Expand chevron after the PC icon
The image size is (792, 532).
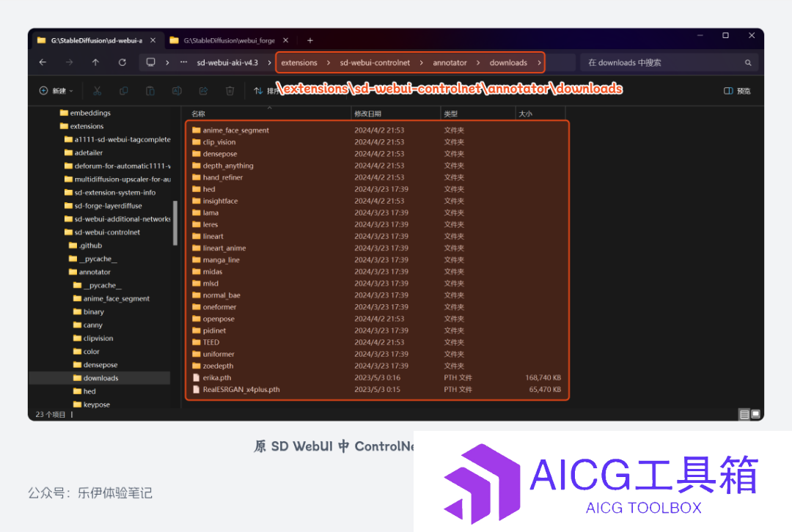(167, 62)
